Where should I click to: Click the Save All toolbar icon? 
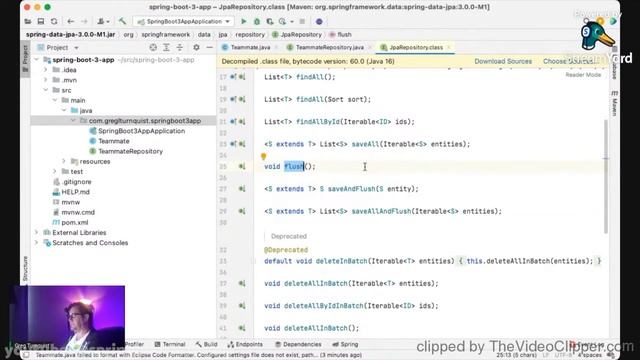(41, 21)
